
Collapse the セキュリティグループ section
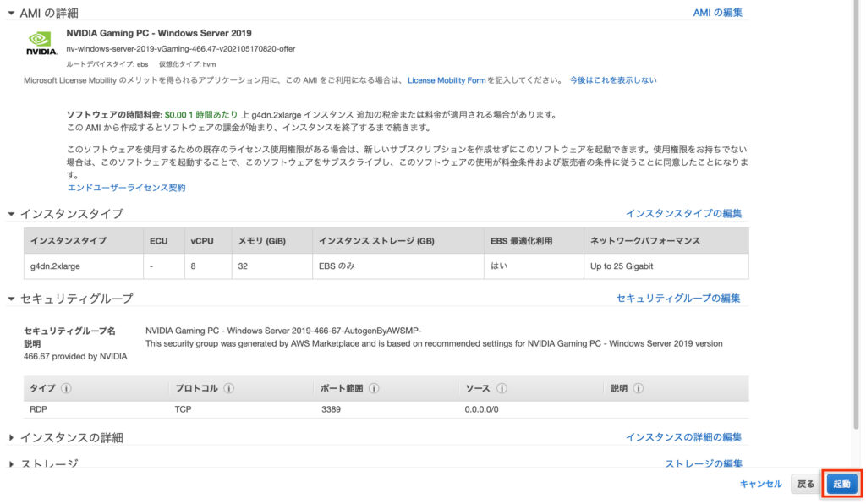click(11, 299)
